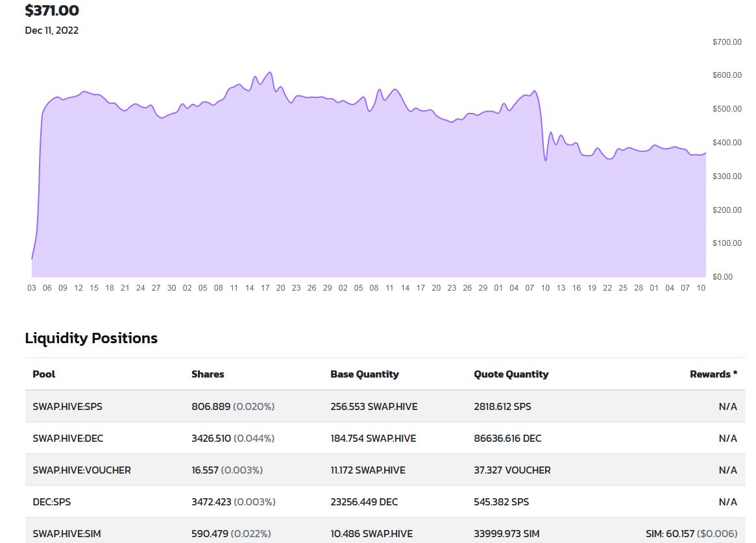Select the 21 x-axis date label
The height and width of the screenshot is (543, 756).
(125, 288)
